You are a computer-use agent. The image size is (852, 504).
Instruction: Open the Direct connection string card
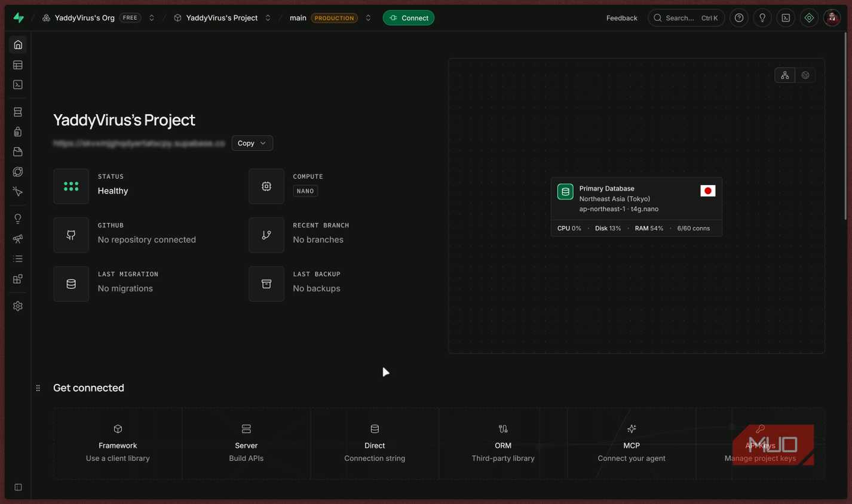375,444
